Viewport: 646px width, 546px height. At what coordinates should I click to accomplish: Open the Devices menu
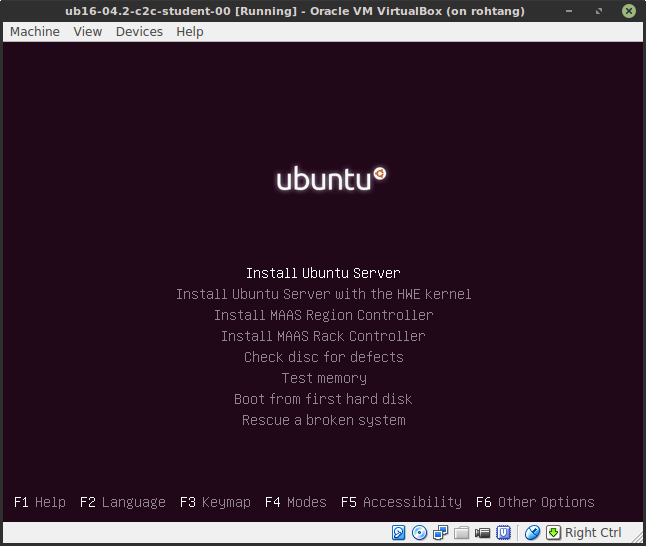[x=139, y=32]
